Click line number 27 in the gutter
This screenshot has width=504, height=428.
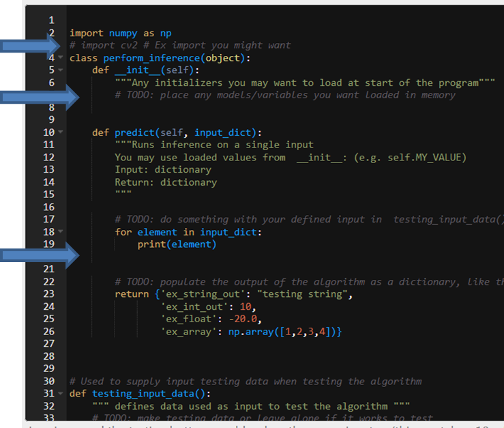pyautogui.click(x=49, y=343)
